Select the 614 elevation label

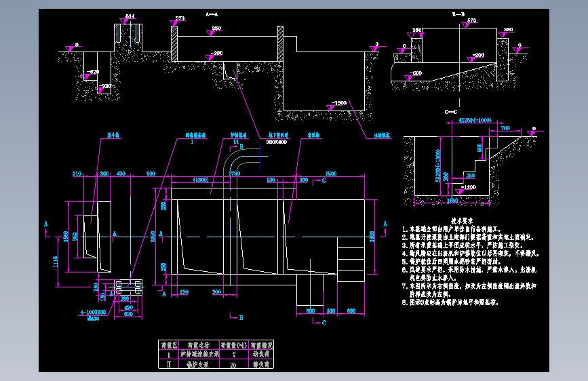(x=130, y=16)
